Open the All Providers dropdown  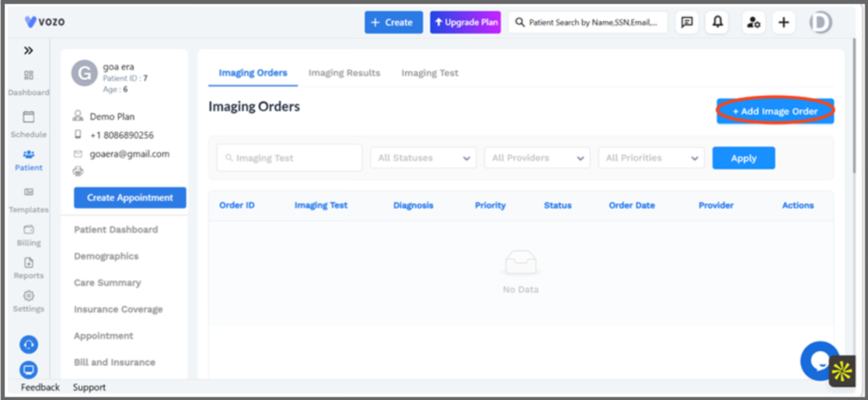537,158
